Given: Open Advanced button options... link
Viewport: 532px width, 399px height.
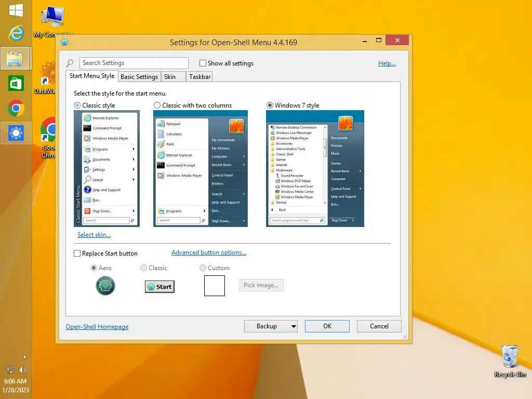Looking at the screenshot, I should coord(209,252).
